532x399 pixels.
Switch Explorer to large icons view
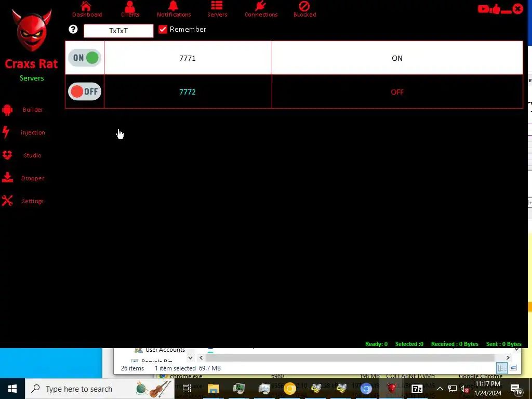click(x=513, y=368)
